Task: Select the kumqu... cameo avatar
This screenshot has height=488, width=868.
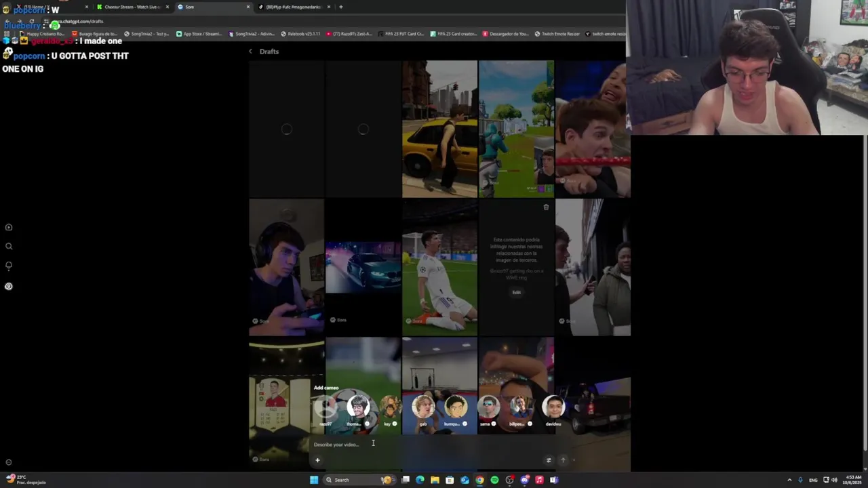Action: point(455,408)
